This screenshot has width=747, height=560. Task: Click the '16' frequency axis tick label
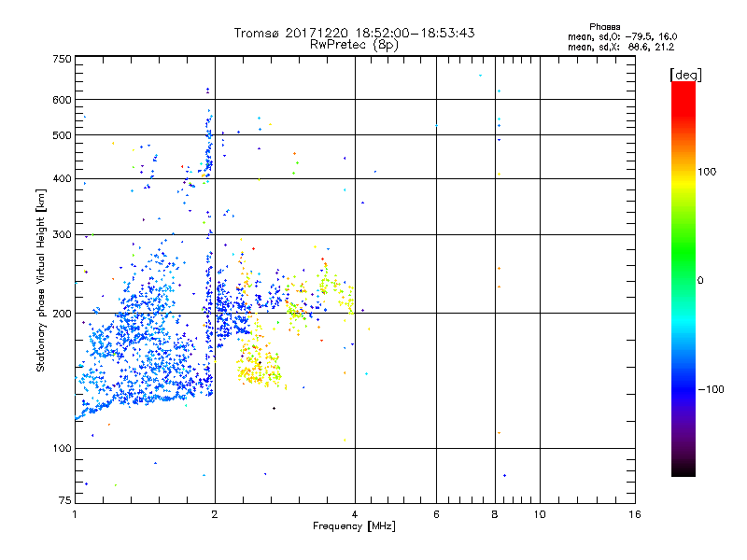pyautogui.click(x=635, y=514)
